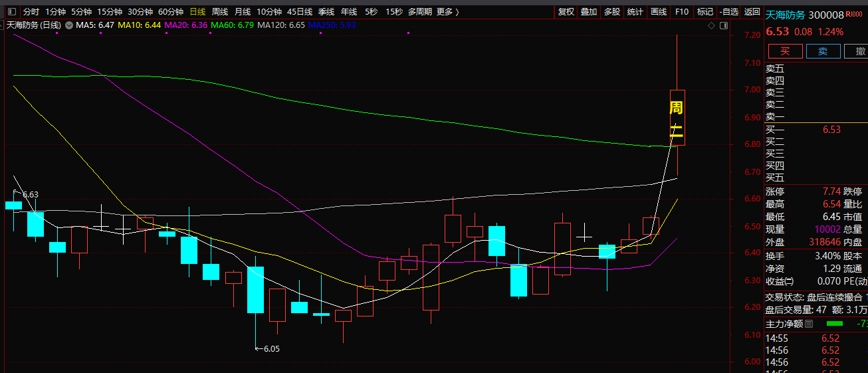
Task: Click the MA5: 6.47 indicator label
Action: (95, 25)
